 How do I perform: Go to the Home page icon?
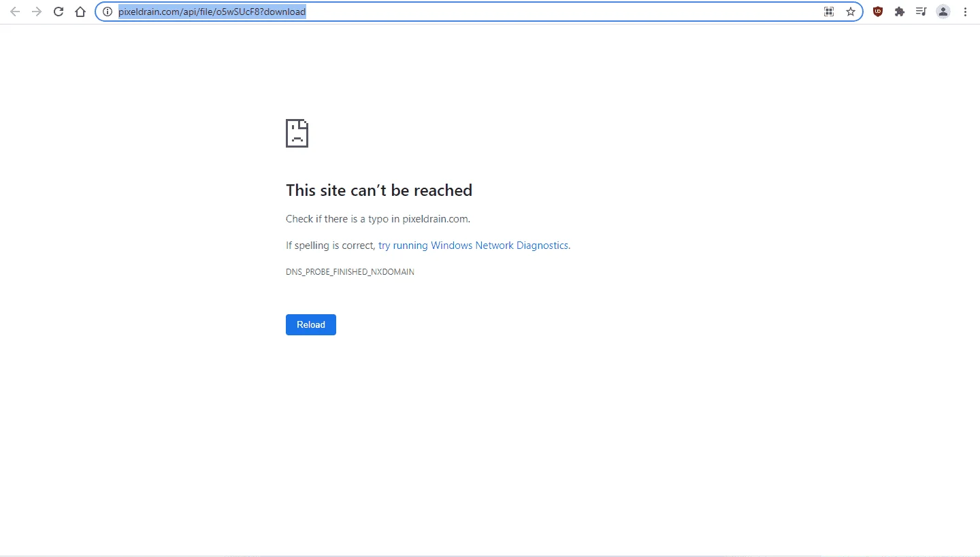click(x=80, y=12)
